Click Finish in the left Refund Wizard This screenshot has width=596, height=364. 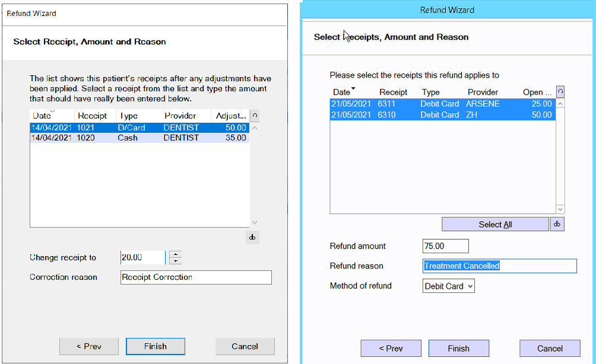click(156, 347)
